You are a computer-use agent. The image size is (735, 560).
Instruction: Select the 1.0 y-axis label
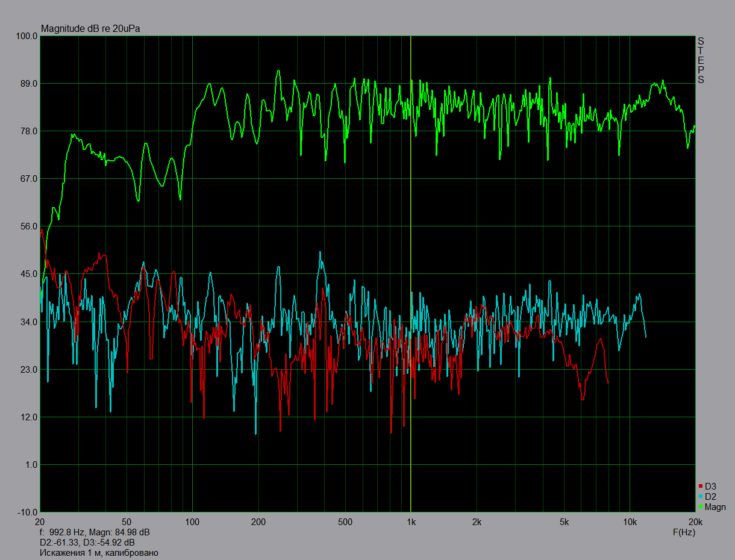pyautogui.click(x=31, y=465)
